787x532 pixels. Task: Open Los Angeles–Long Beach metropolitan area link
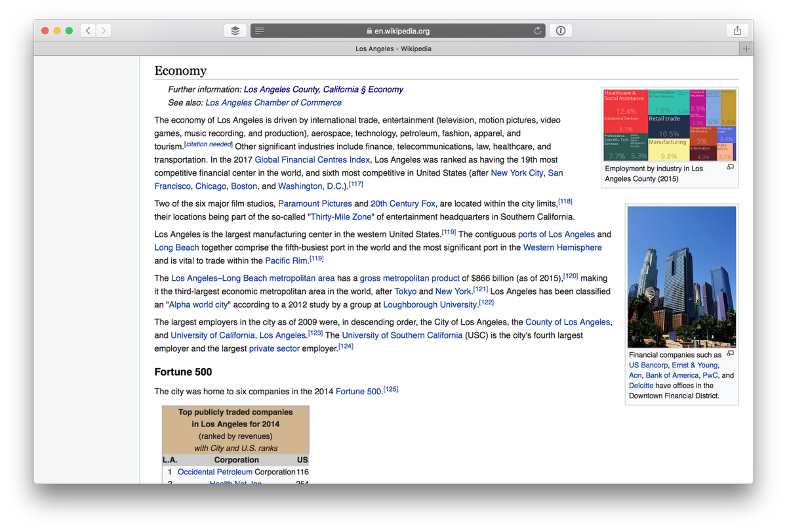(252, 278)
